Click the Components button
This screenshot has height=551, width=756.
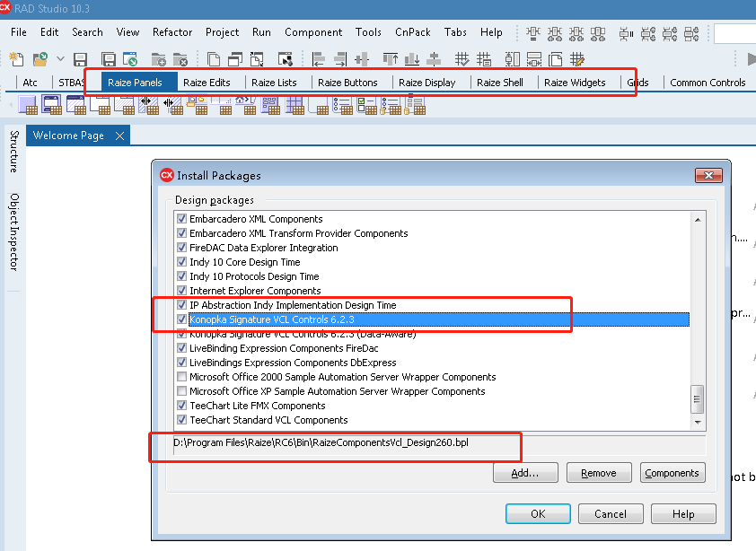pos(672,473)
